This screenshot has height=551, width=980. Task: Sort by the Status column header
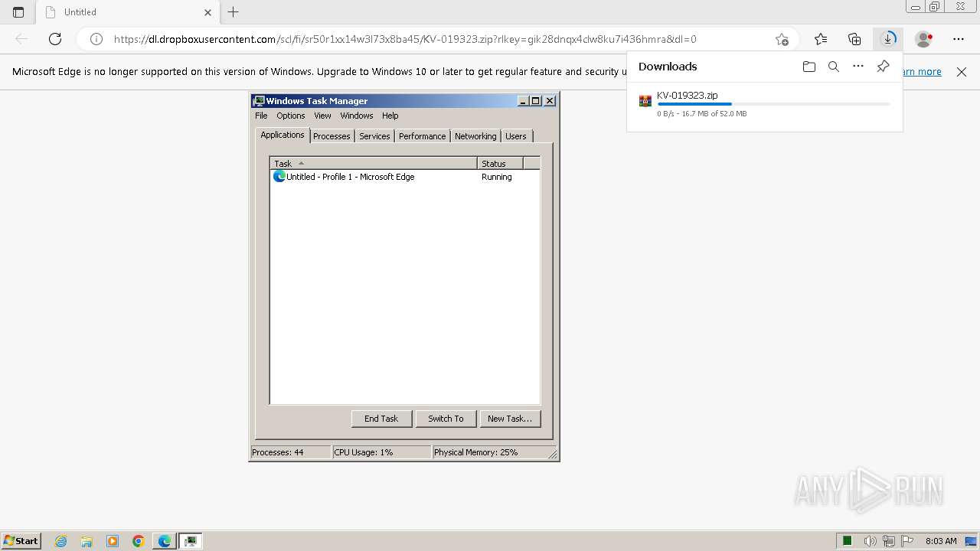(500, 163)
